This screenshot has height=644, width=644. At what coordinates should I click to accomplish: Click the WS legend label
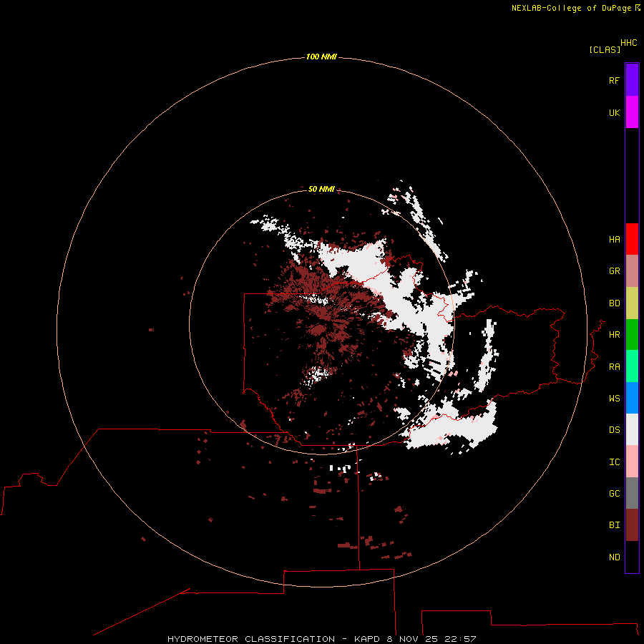coord(615,398)
